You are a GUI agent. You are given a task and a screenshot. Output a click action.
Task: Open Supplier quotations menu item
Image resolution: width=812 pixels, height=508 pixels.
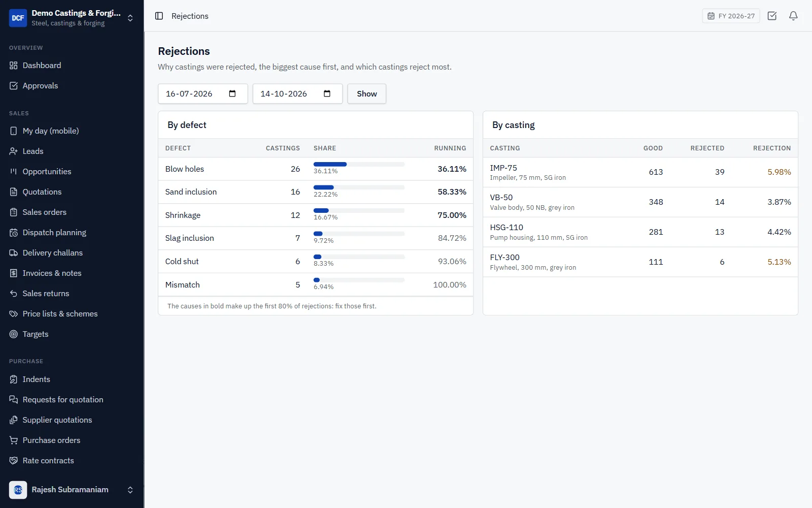click(72, 420)
